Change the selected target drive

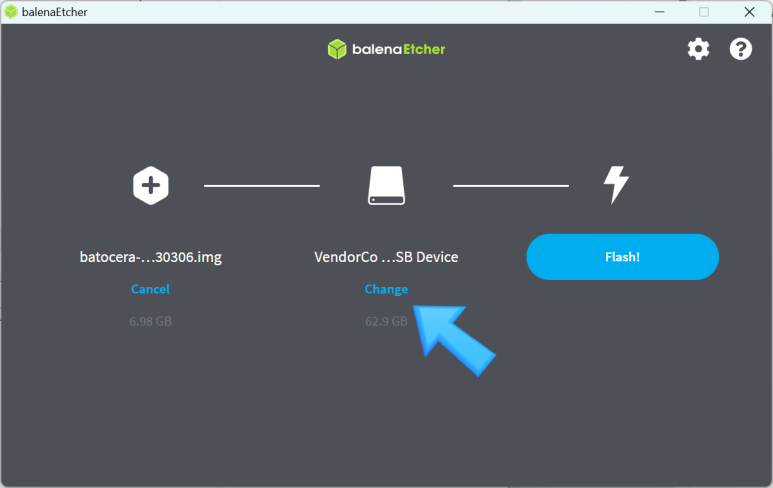[x=386, y=289]
